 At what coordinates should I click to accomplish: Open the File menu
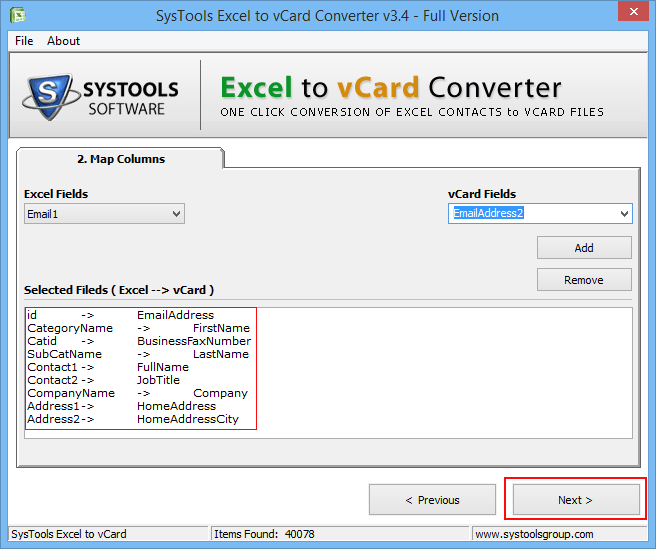[x=24, y=41]
